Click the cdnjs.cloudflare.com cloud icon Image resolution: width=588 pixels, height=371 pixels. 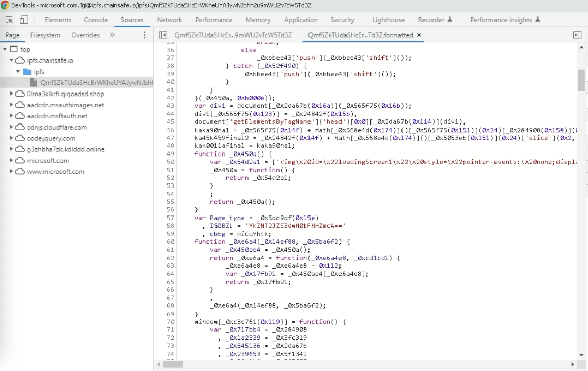click(20, 127)
